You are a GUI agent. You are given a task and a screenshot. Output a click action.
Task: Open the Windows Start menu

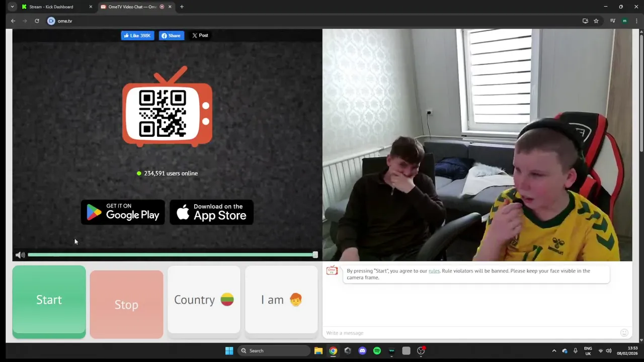point(229,350)
